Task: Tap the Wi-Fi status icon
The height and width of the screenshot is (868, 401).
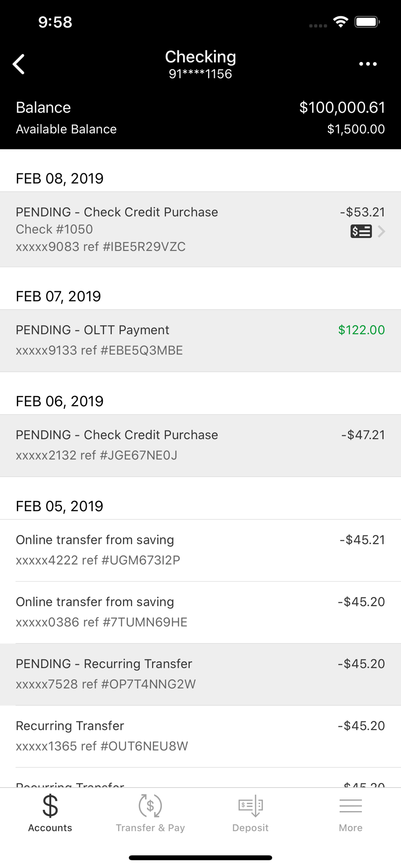Action: click(341, 22)
